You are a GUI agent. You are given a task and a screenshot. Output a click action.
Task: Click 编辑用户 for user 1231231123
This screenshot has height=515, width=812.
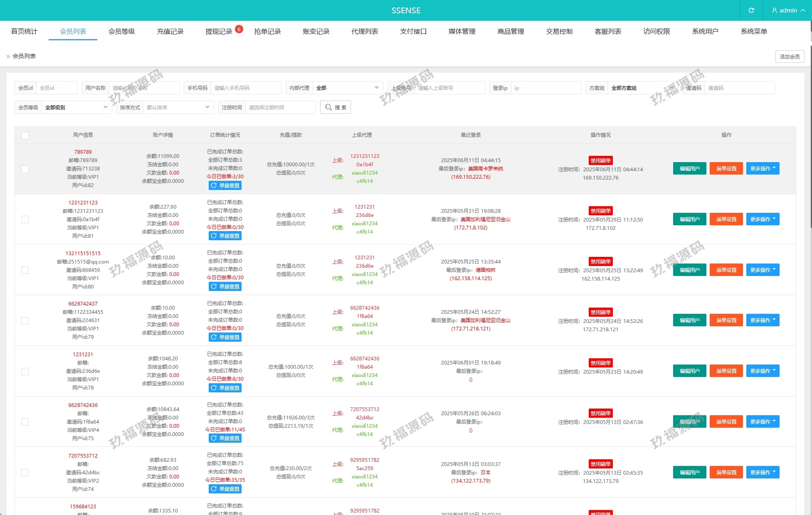pyautogui.click(x=689, y=219)
